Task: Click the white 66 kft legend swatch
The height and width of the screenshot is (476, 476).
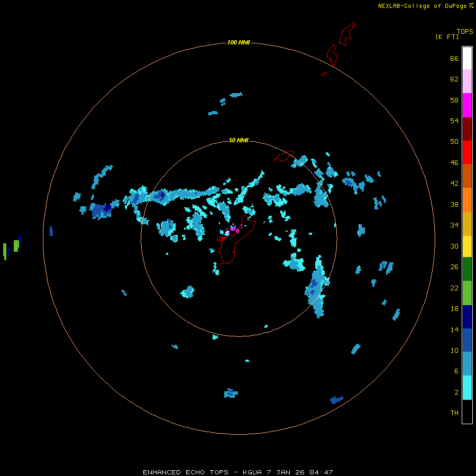Action: coord(467,58)
